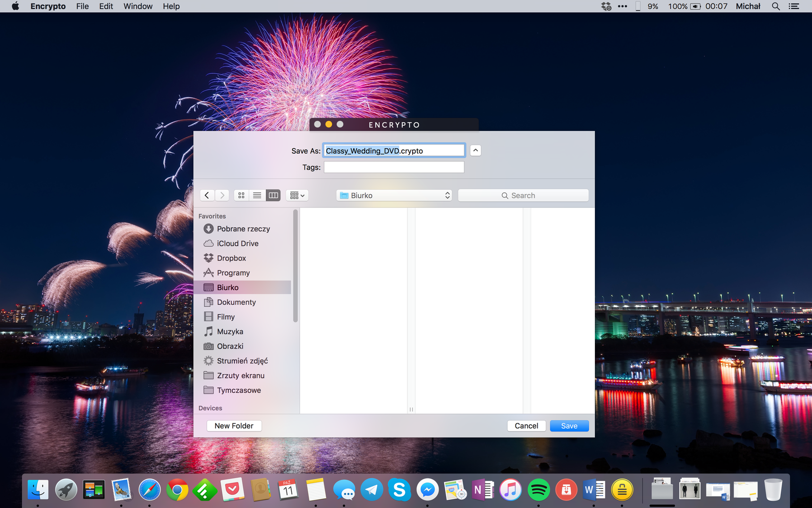The height and width of the screenshot is (508, 812).
Task: Select Pobrane rzeczy in sidebar
Action: [243, 229]
